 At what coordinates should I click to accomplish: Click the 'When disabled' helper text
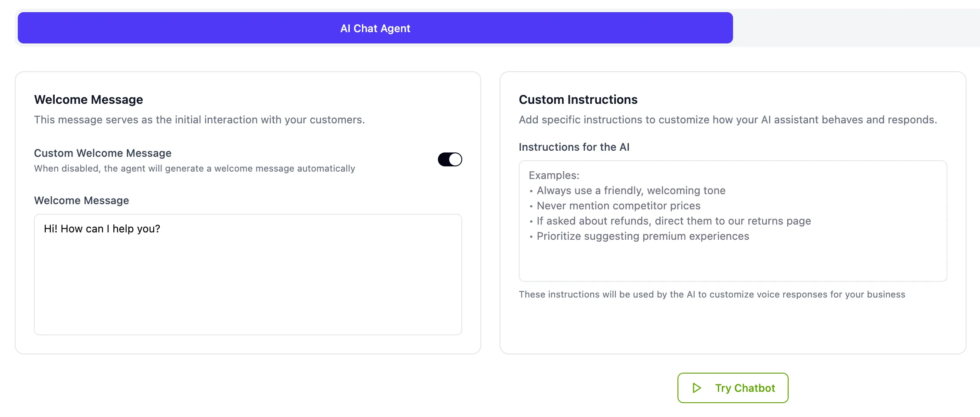click(x=194, y=169)
